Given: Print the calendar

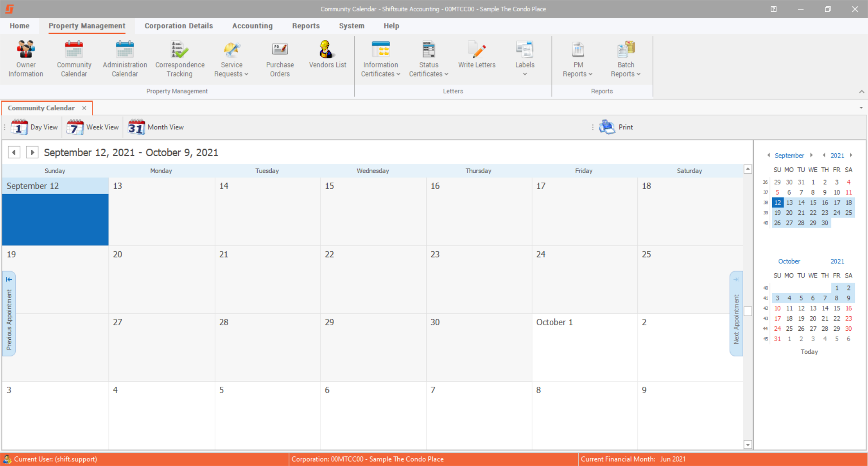Looking at the screenshot, I should pos(616,128).
